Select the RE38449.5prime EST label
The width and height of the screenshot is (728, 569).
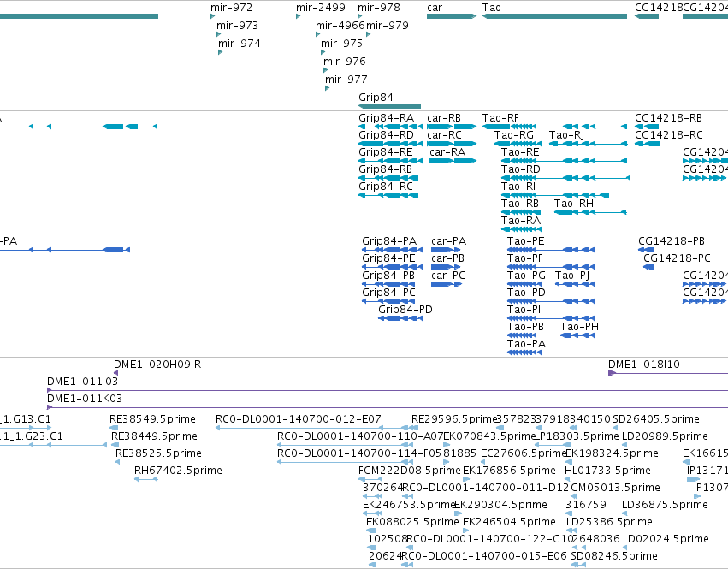155,436
